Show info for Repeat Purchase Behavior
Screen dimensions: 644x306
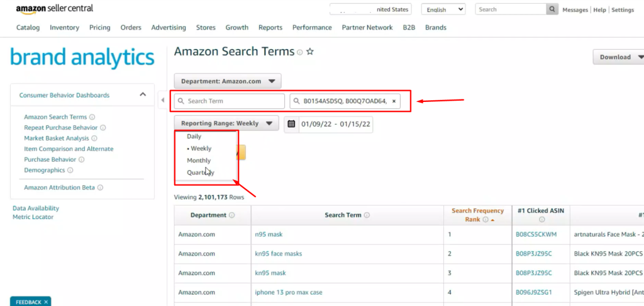click(x=103, y=128)
